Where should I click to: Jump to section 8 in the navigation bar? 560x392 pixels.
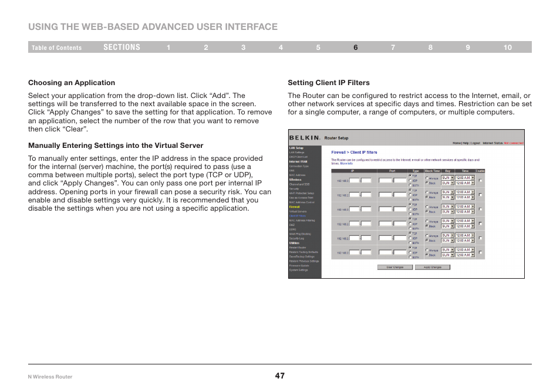430,48
